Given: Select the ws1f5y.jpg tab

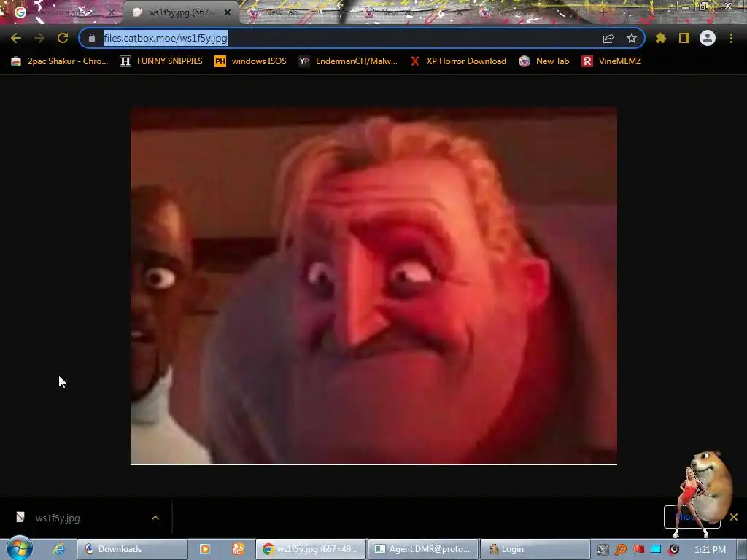Looking at the screenshot, I should tap(181, 12).
